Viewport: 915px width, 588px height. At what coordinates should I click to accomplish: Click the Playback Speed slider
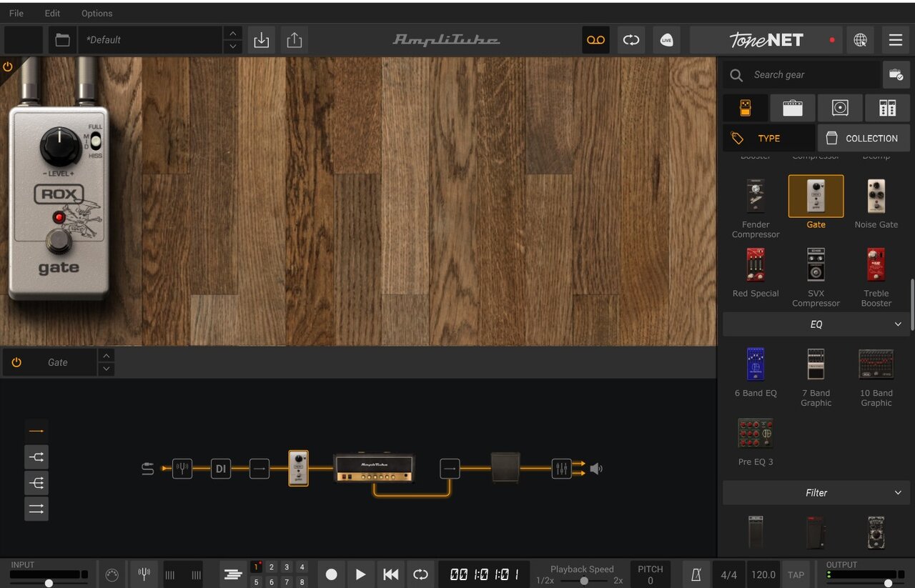583,581
